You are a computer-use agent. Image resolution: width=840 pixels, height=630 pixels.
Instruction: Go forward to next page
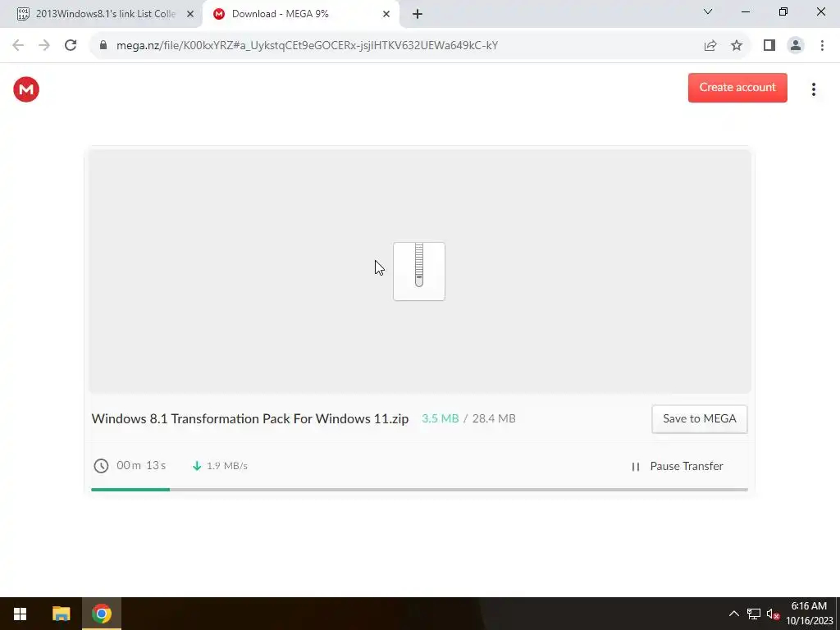tap(44, 46)
